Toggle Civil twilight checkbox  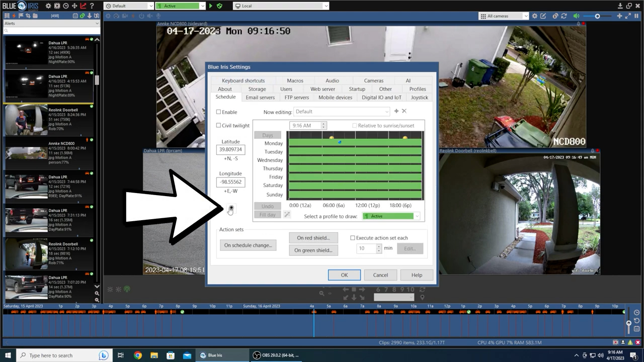coord(218,126)
